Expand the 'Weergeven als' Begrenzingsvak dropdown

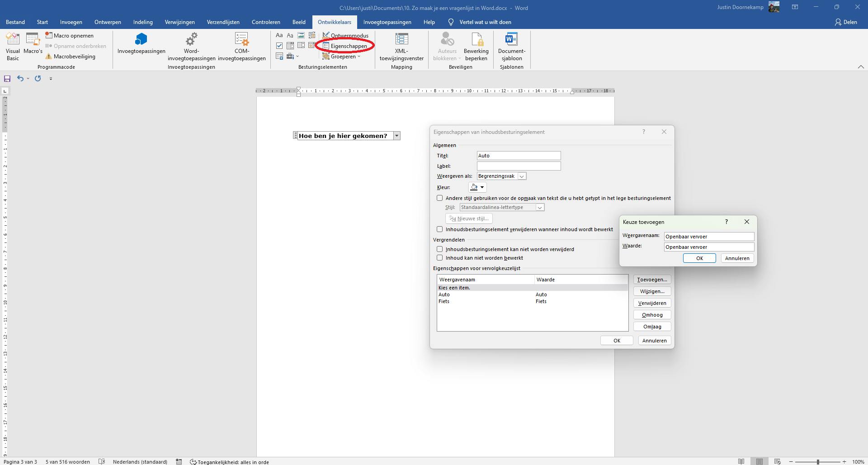[x=522, y=176]
